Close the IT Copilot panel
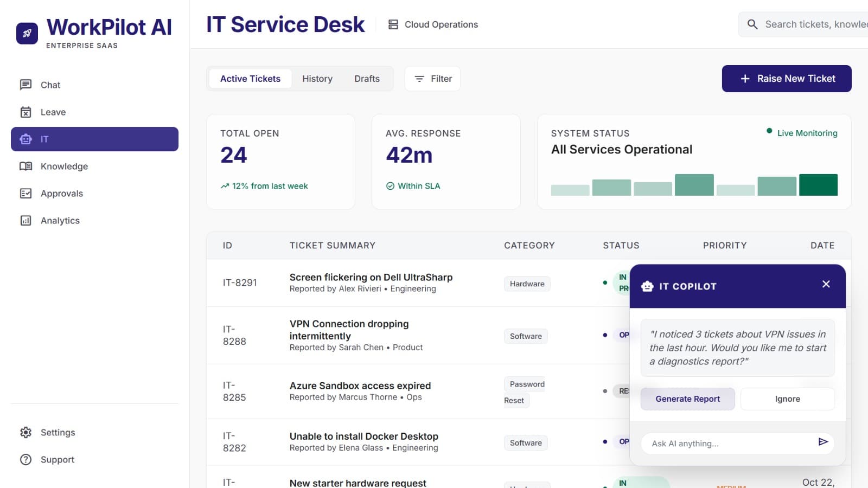Viewport: 868px width, 488px height. [x=826, y=284]
